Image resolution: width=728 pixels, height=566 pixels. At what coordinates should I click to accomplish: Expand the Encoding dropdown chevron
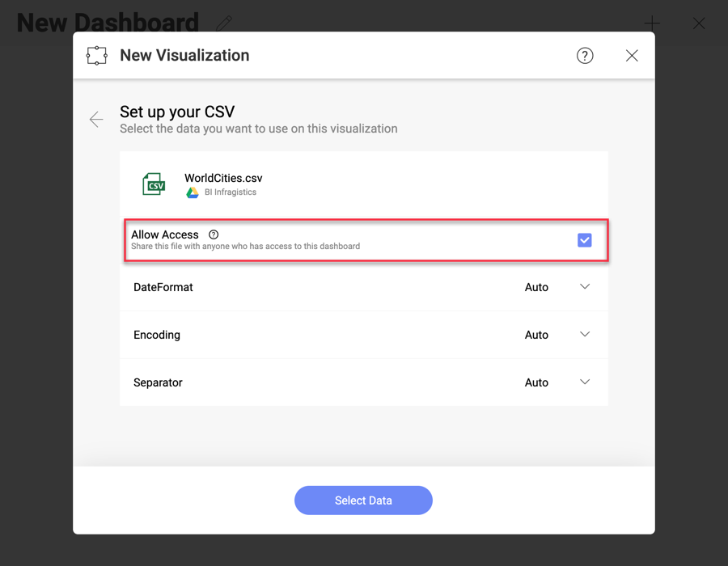585,335
